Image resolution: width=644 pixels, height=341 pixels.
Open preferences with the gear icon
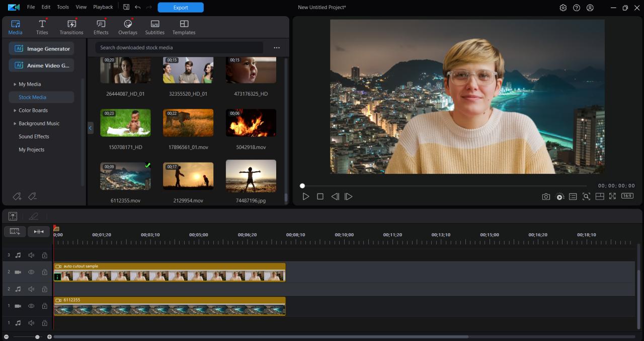563,8
